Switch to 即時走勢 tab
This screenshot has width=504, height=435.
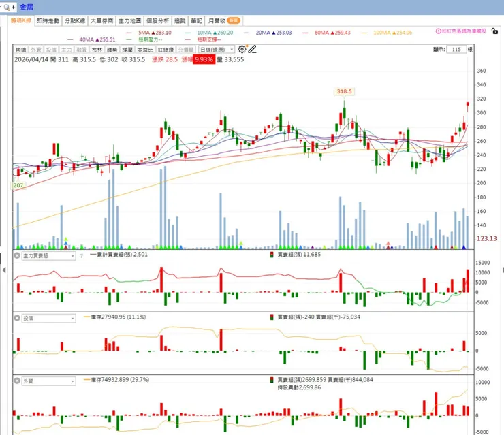48,21
